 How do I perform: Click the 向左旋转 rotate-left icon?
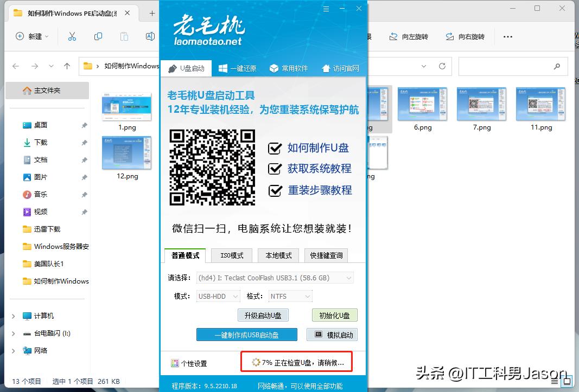point(392,36)
